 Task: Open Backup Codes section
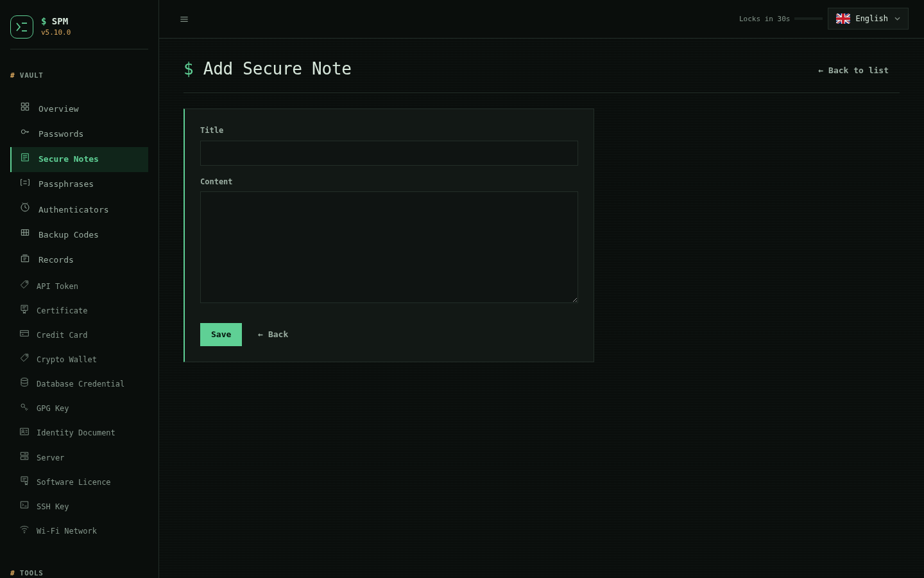(x=80, y=234)
